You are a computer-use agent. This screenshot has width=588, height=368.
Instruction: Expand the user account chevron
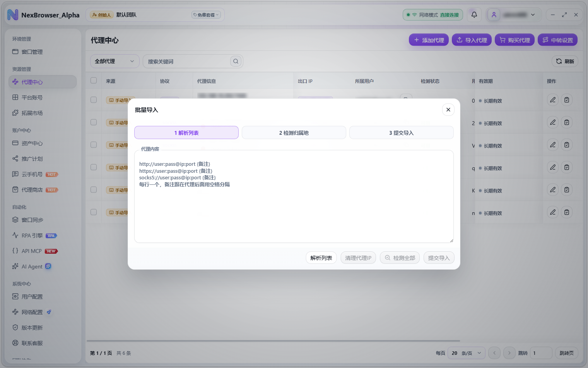(533, 15)
